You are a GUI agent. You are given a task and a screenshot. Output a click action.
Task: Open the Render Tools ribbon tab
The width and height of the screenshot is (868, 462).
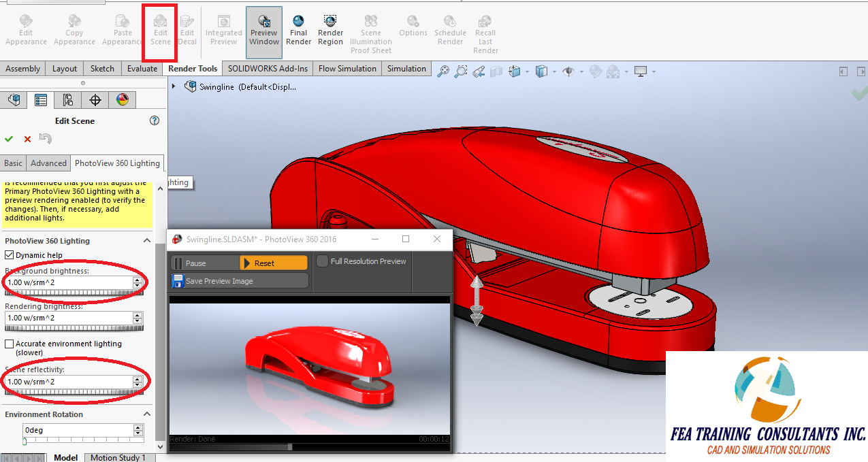coord(192,68)
